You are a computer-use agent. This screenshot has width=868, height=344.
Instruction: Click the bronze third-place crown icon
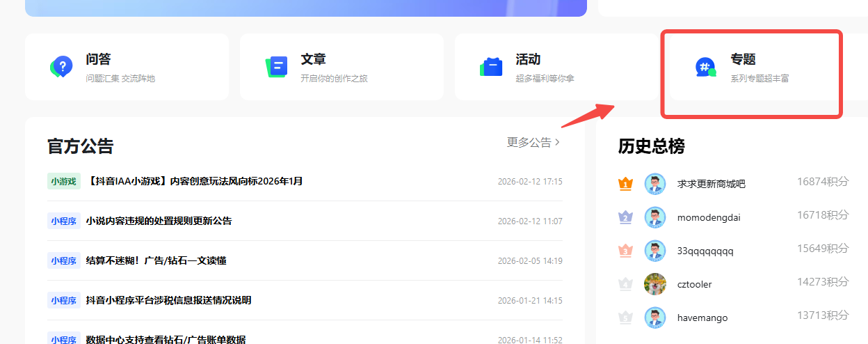click(x=626, y=251)
